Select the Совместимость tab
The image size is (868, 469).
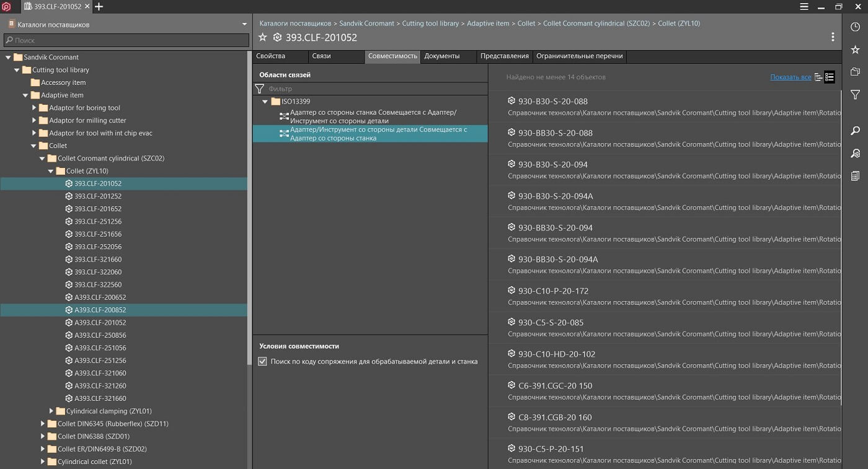(392, 56)
